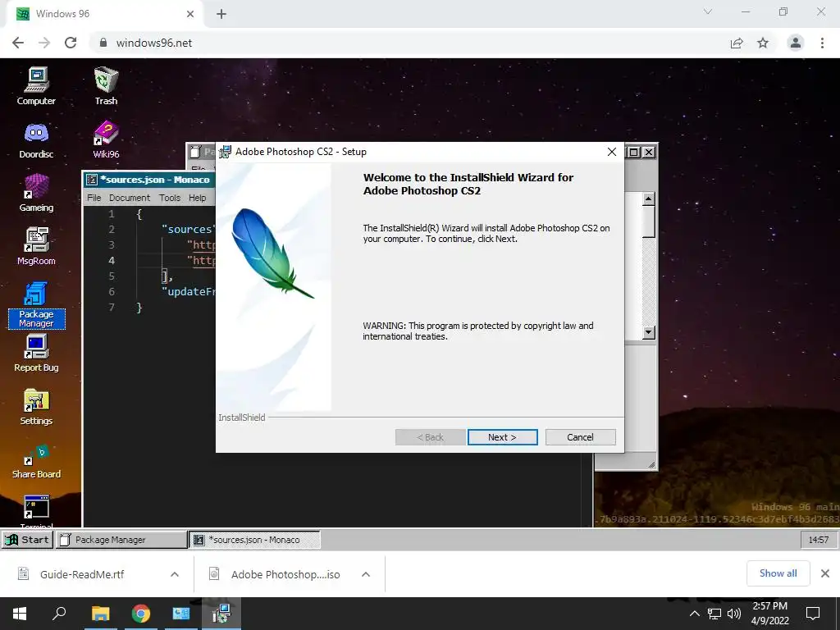The width and height of the screenshot is (840, 630).
Task: Switch to sources.json - Monaco taskbar item
Action: (x=254, y=540)
